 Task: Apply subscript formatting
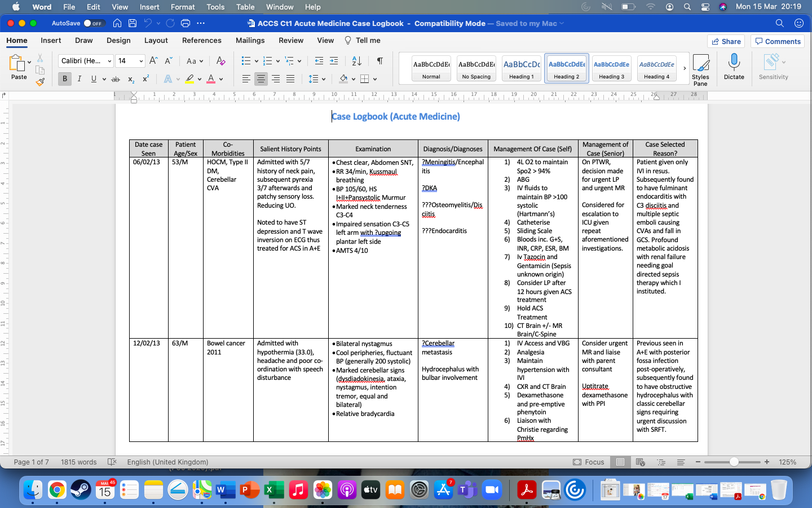tap(131, 79)
